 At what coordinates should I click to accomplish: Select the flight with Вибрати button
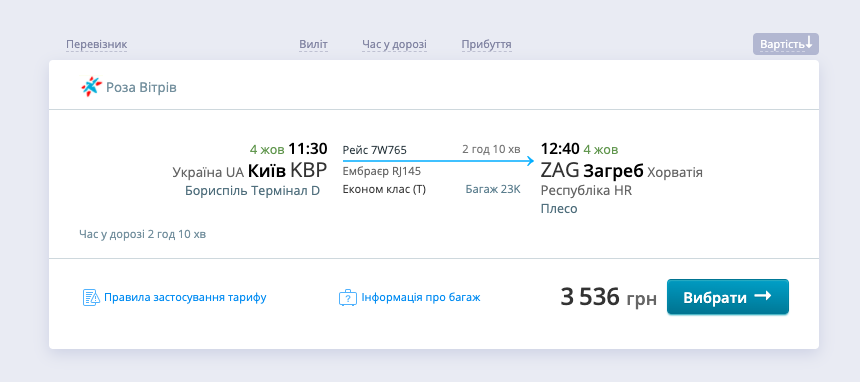pos(727,297)
